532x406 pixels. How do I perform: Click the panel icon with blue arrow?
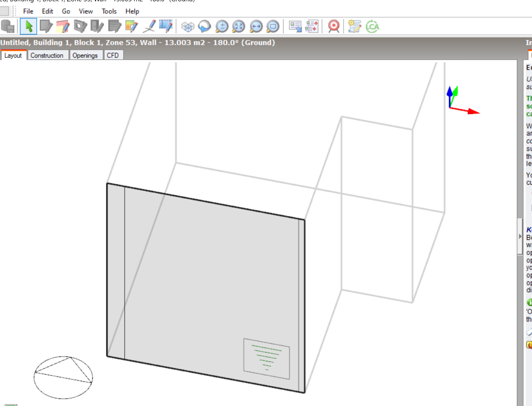pos(295,27)
